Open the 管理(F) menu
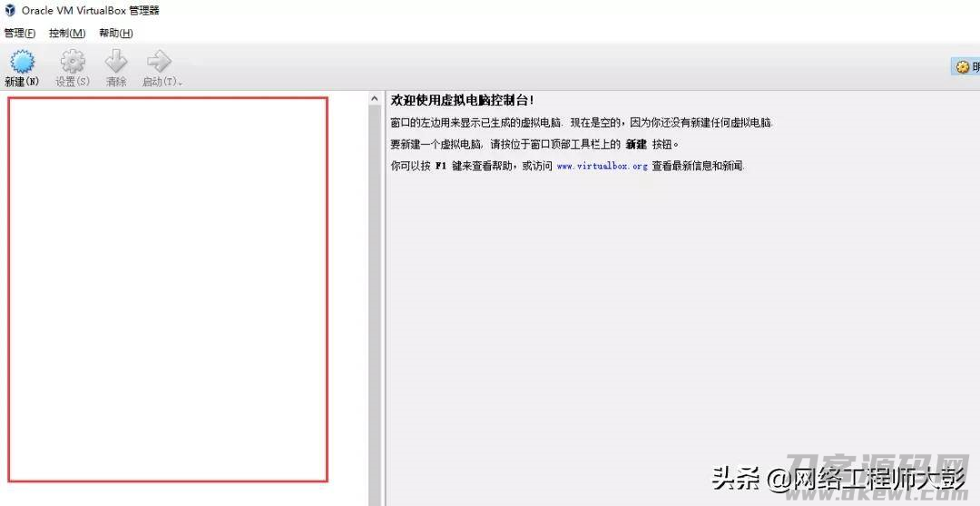The height and width of the screenshot is (506, 980). tap(20, 34)
